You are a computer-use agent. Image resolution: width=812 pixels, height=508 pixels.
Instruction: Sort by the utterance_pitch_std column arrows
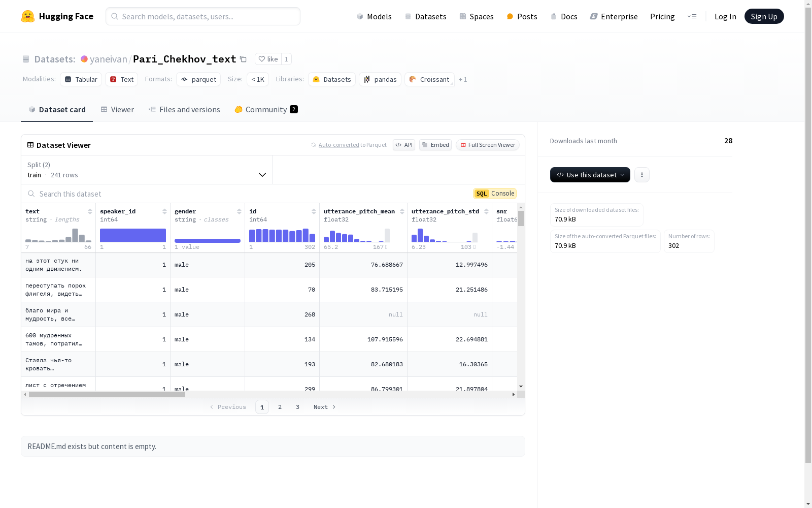tap(486, 211)
